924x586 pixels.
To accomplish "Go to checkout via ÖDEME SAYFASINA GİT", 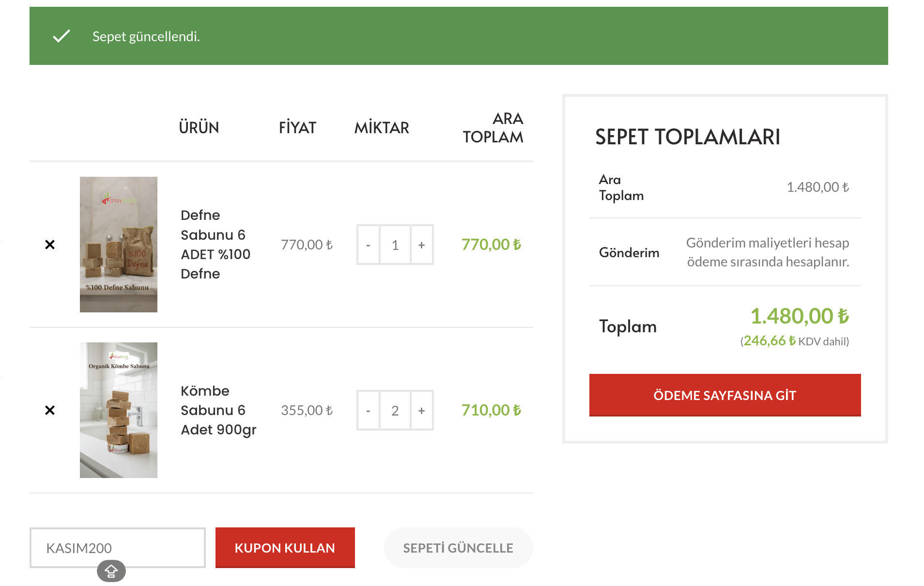I will (x=724, y=395).
